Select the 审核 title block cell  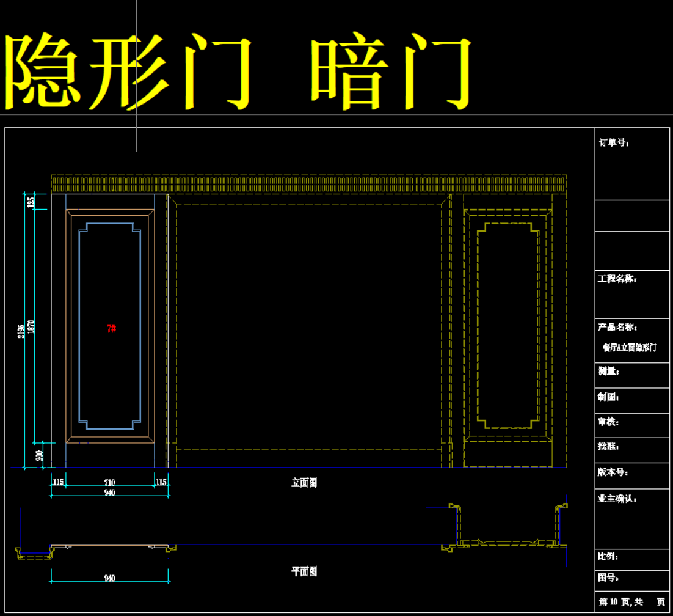point(609,422)
